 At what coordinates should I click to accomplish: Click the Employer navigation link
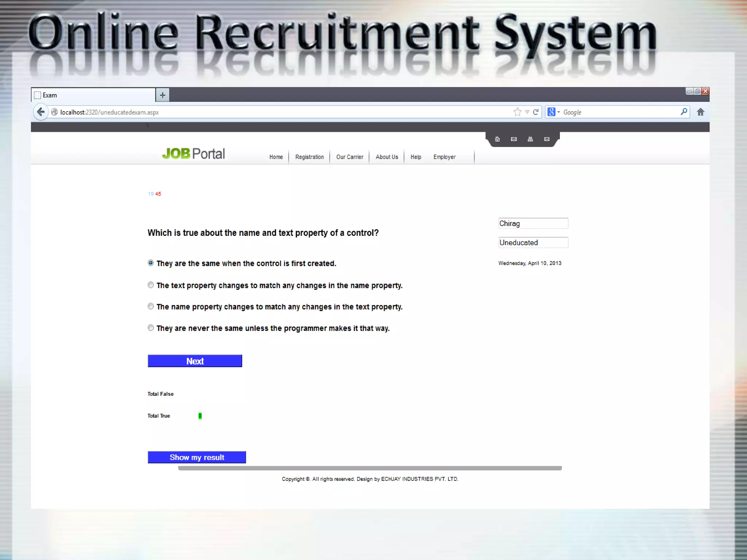pyautogui.click(x=444, y=157)
